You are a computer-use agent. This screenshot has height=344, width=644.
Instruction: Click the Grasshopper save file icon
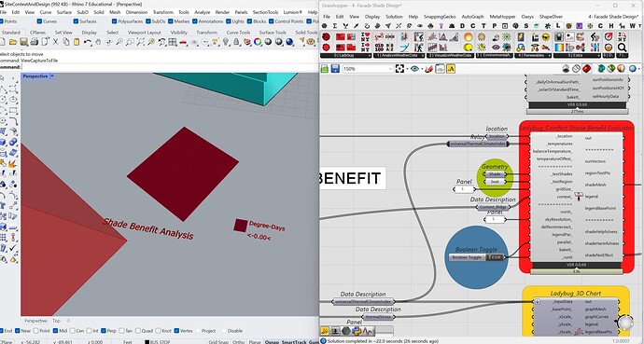point(335,69)
